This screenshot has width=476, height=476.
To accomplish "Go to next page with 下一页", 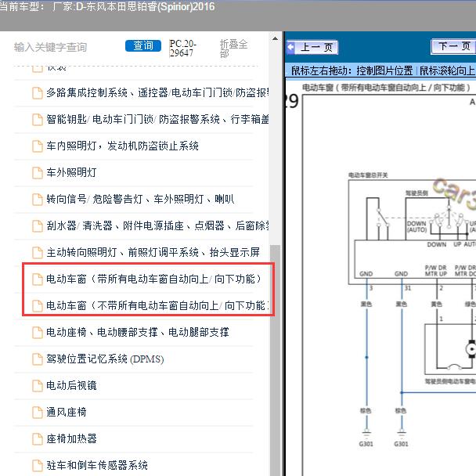I will click(x=453, y=46).
